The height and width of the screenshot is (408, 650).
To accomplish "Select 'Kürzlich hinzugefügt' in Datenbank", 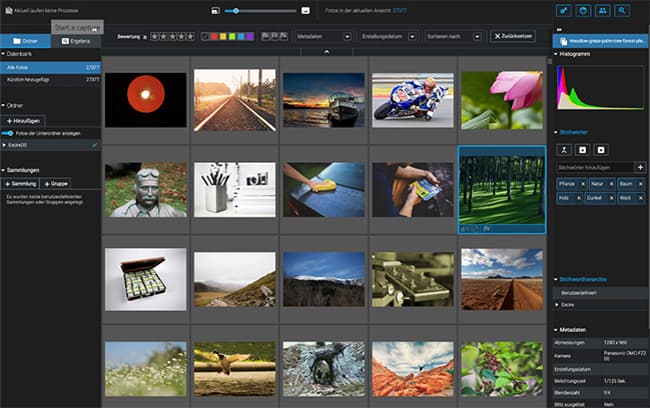I will coord(51,79).
